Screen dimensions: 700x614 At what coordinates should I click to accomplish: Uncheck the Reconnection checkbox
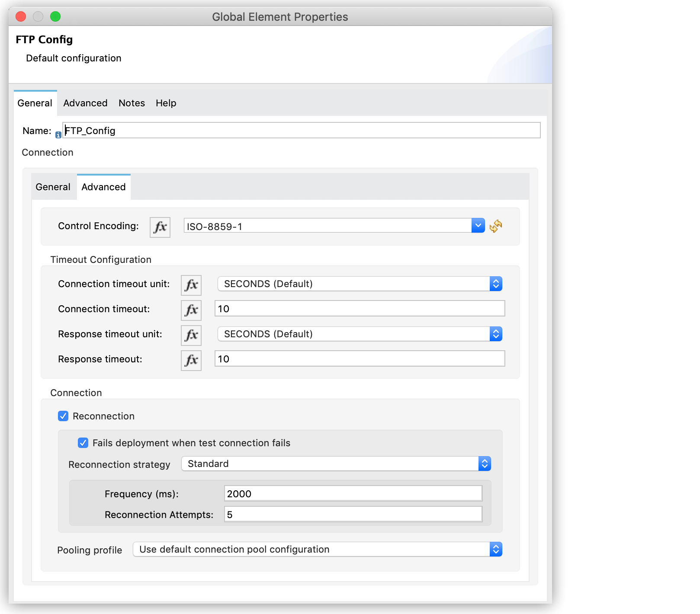tap(63, 416)
